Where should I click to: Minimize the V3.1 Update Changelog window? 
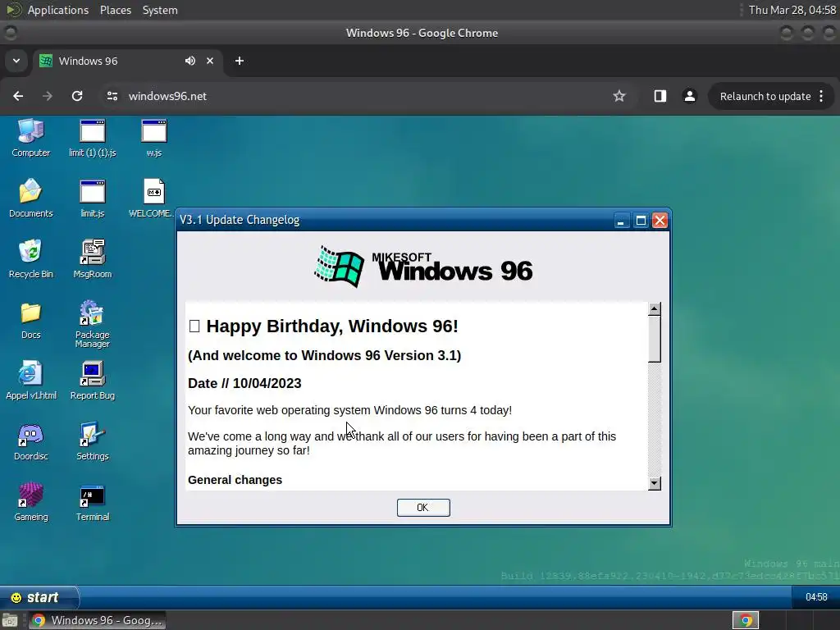pyautogui.click(x=621, y=220)
